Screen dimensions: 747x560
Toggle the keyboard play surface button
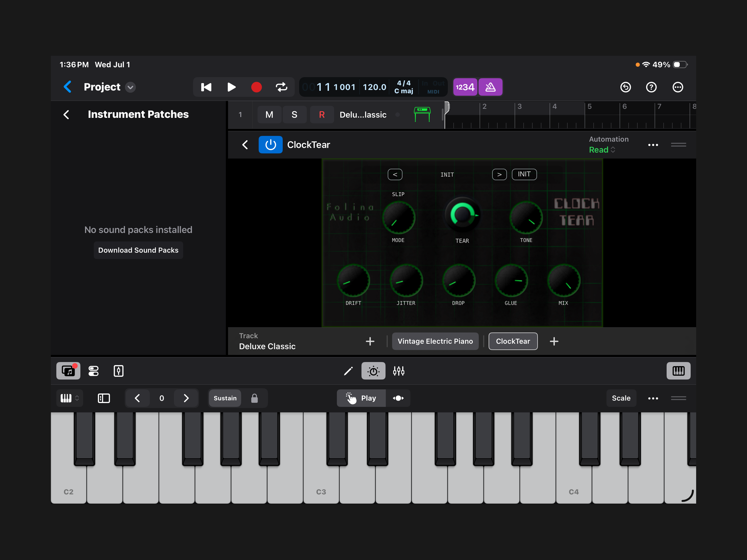pyautogui.click(x=678, y=371)
